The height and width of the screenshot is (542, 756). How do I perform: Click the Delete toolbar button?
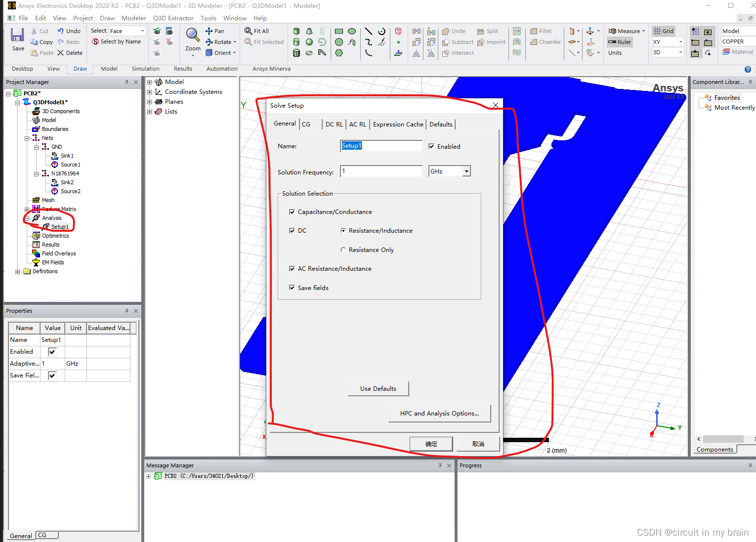[x=70, y=53]
